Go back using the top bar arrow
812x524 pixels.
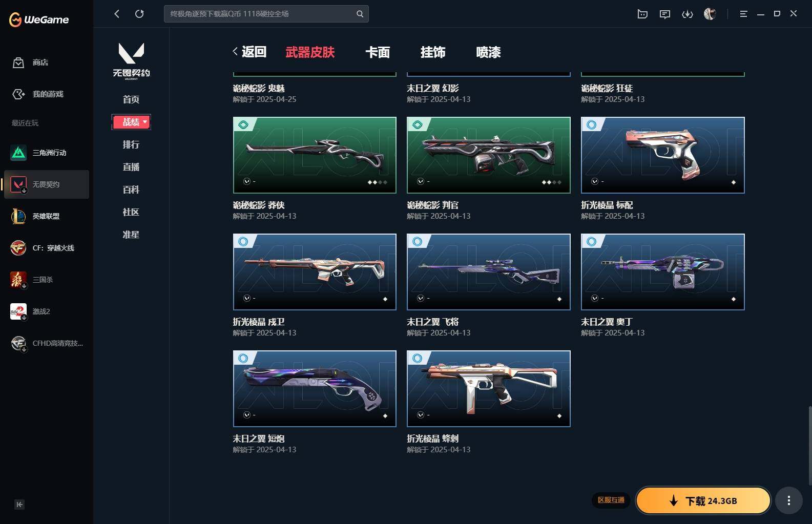coord(117,14)
